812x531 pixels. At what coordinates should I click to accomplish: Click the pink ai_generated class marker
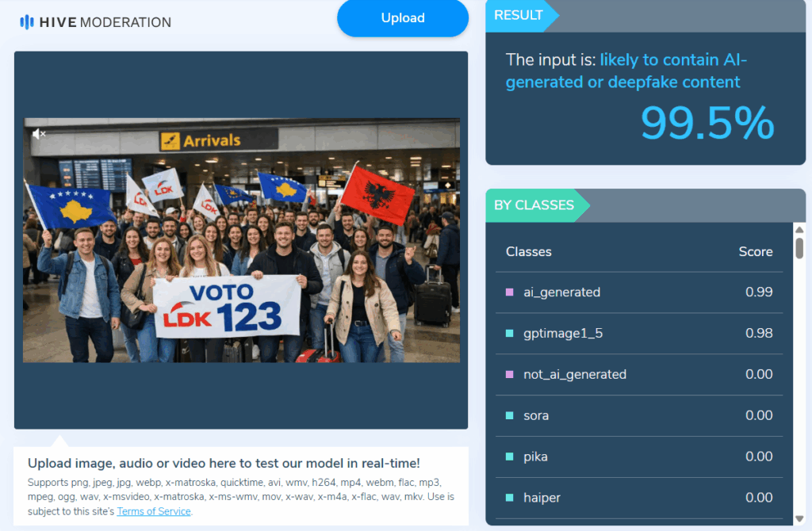[x=510, y=292]
